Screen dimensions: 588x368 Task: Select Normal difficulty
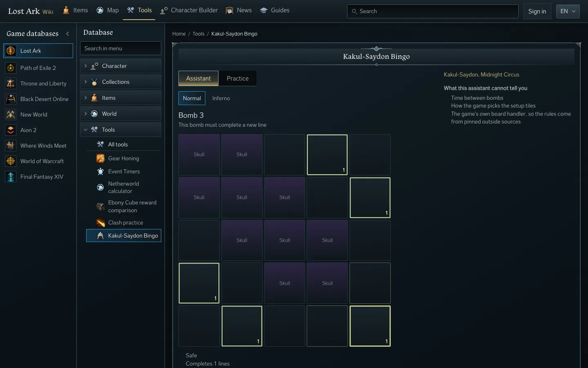click(x=192, y=98)
